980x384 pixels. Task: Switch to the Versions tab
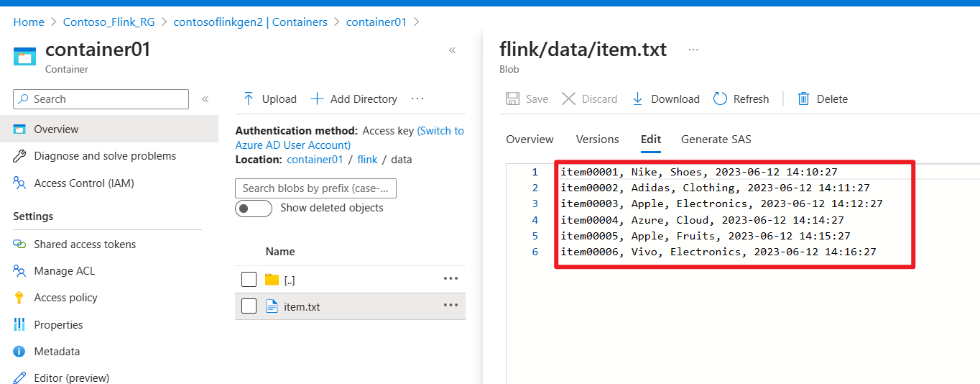(x=597, y=140)
